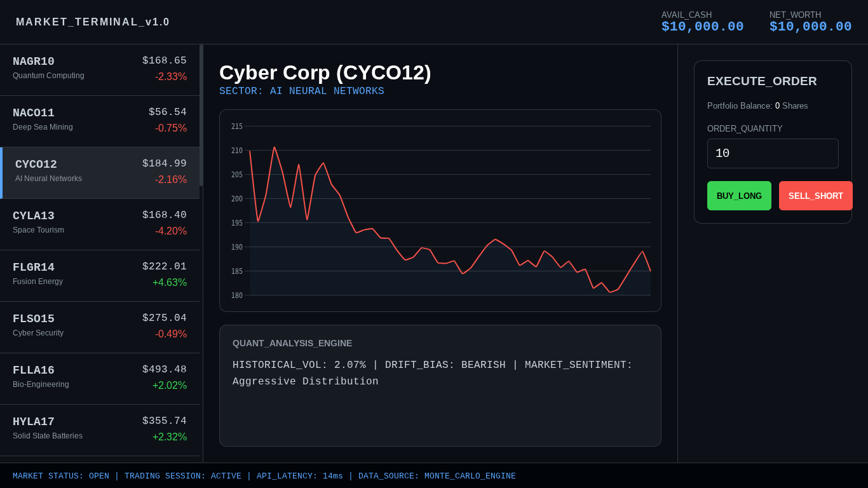Viewport: 868px width, 488px height.
Task: Click the BUY_LONG button
Action: 739,196
